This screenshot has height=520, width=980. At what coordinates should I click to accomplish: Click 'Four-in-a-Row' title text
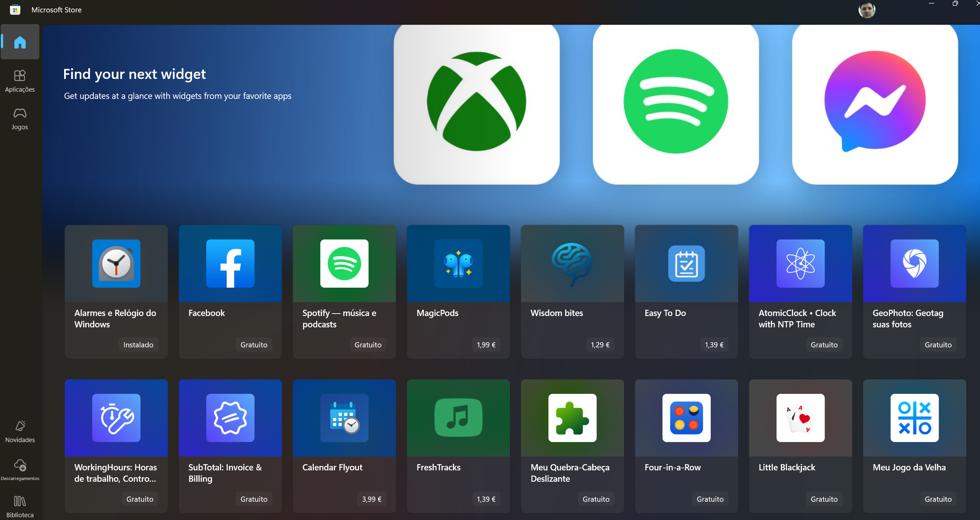pos(673,467)
